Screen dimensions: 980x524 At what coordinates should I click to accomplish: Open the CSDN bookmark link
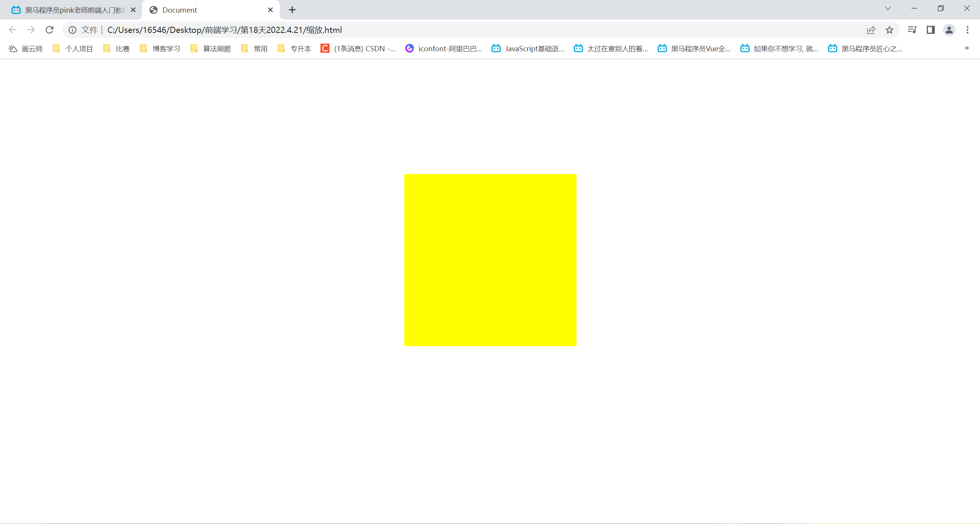pos(358,49)
